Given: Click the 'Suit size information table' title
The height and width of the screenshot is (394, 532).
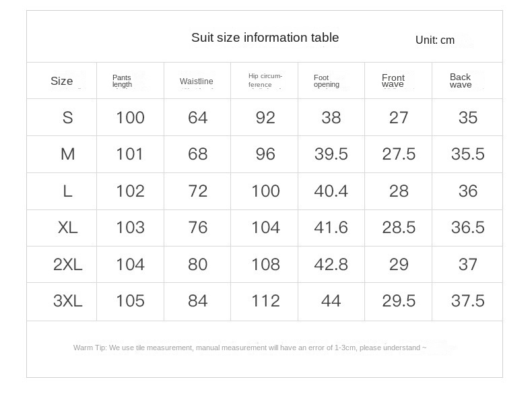Looking at the screenshot, I should (265, 38).
